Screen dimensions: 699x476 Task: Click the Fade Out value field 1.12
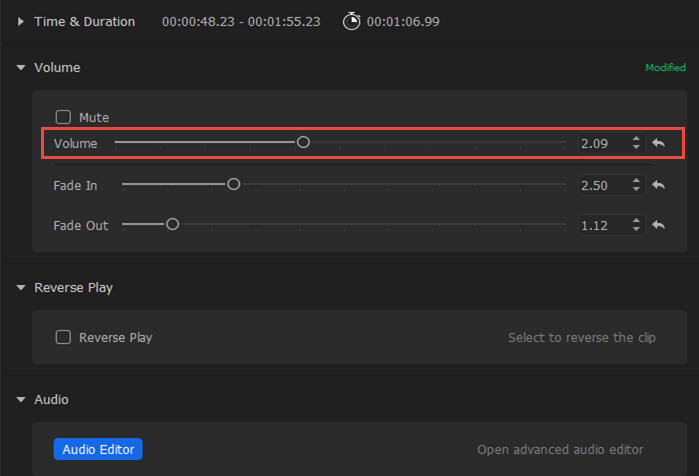coord(602,225)
